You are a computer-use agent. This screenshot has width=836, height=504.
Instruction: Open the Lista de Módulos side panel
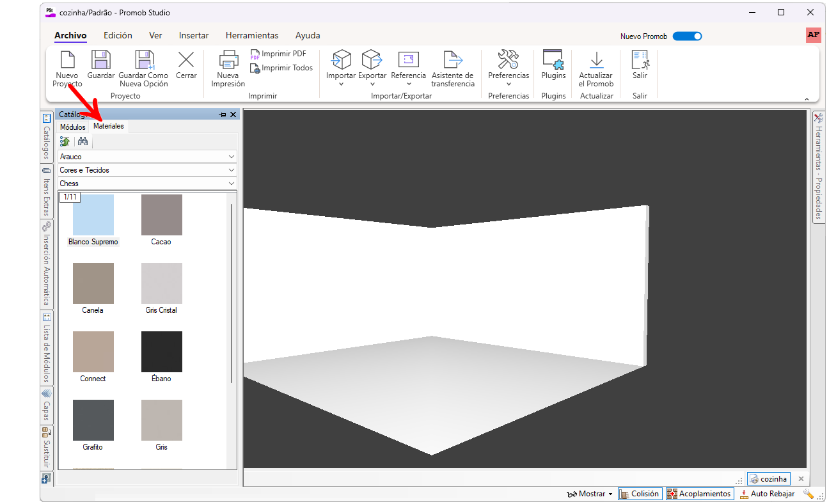tap(46, 347)
